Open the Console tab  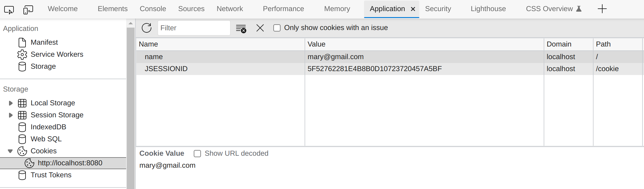153,9
